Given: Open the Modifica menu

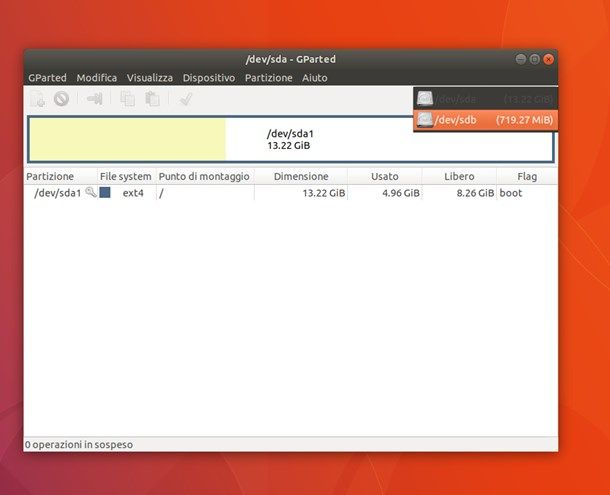Looking at the screenshot, I should [96, 78].
